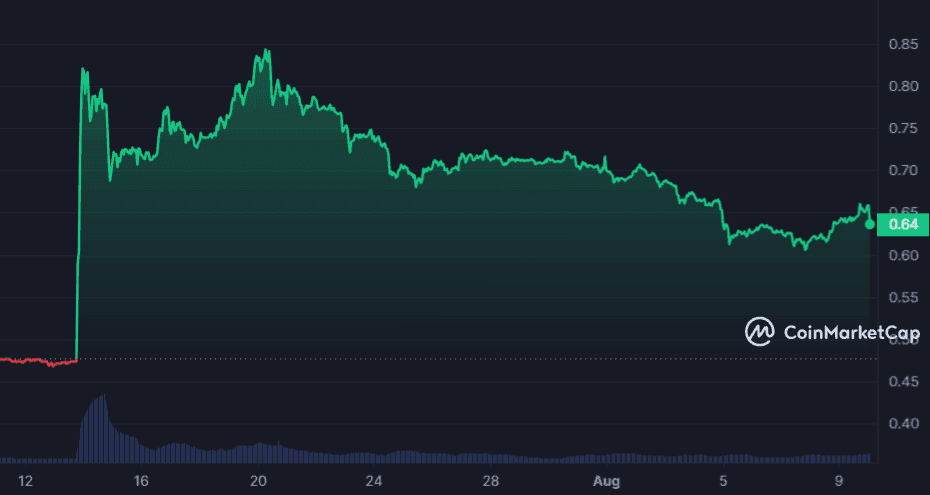
Task: Click the 0.85 price axis label
Action: 903,44
